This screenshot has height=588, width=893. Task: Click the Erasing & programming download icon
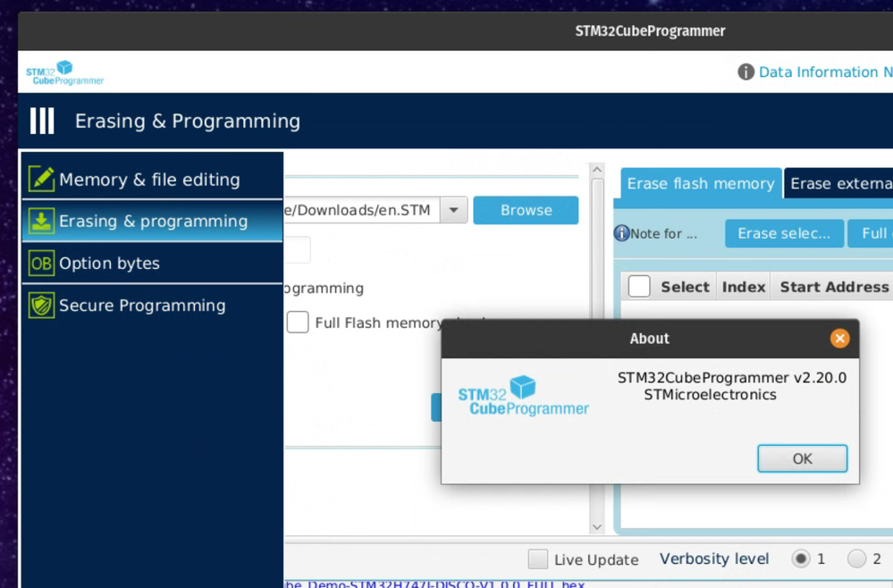tap(40, 221)
